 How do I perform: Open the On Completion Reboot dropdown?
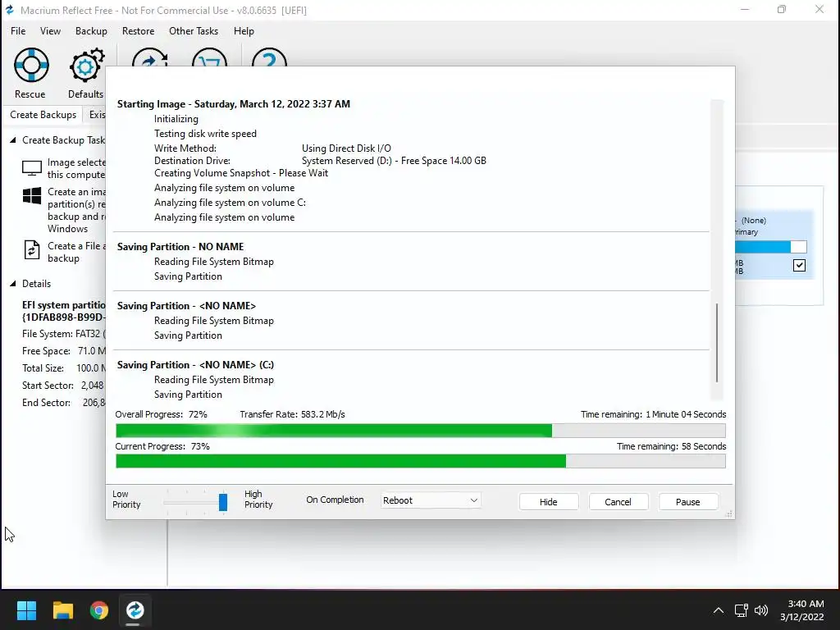click(431, 500)
